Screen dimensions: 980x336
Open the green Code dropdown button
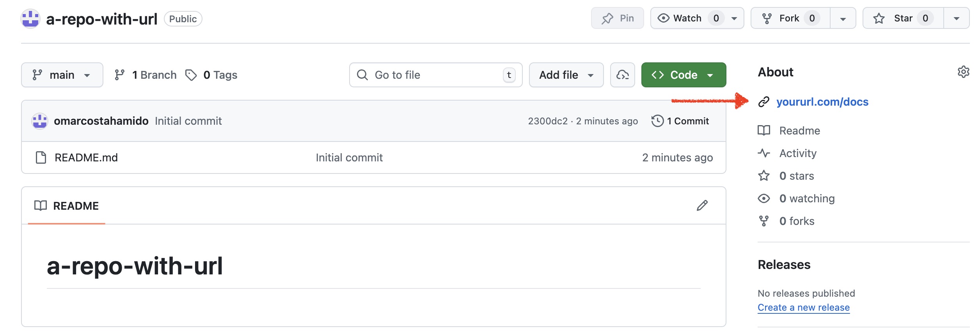684,75
